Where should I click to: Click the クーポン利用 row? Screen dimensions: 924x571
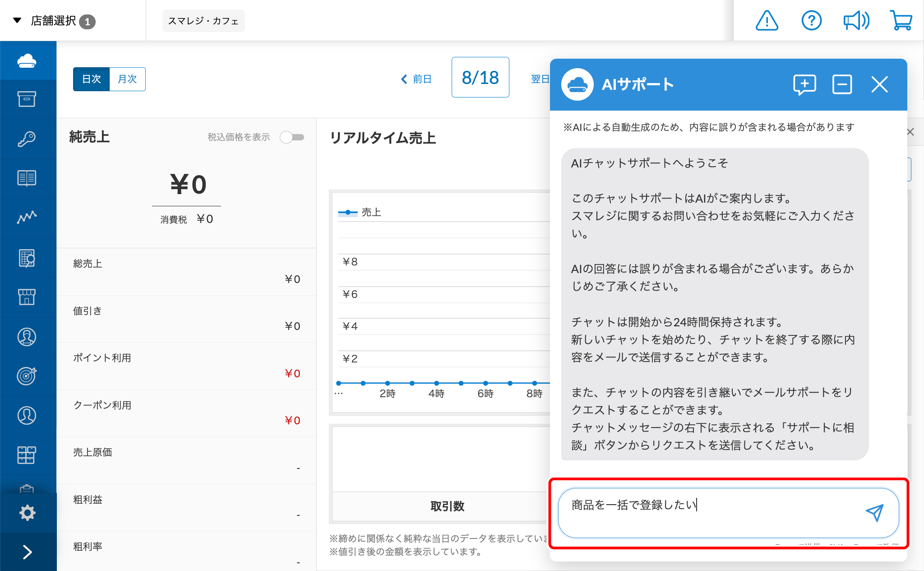pos(187,413)
